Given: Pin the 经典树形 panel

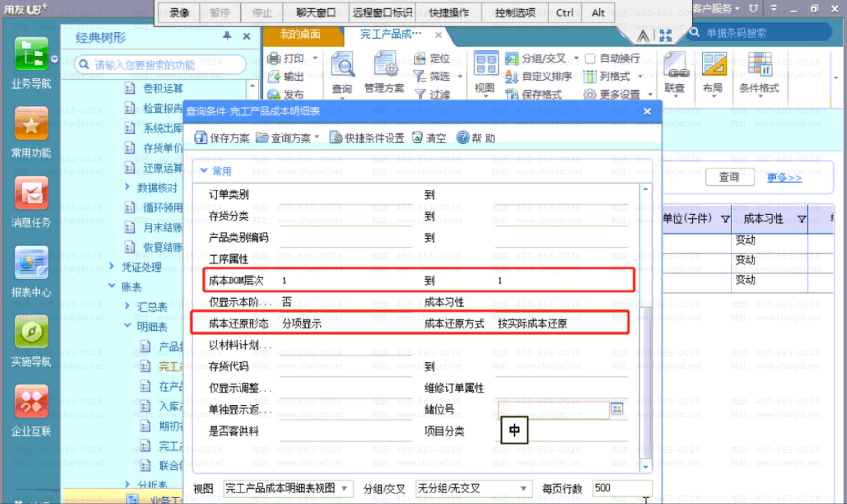Looking at the screenshot, I should pos(227,36).
